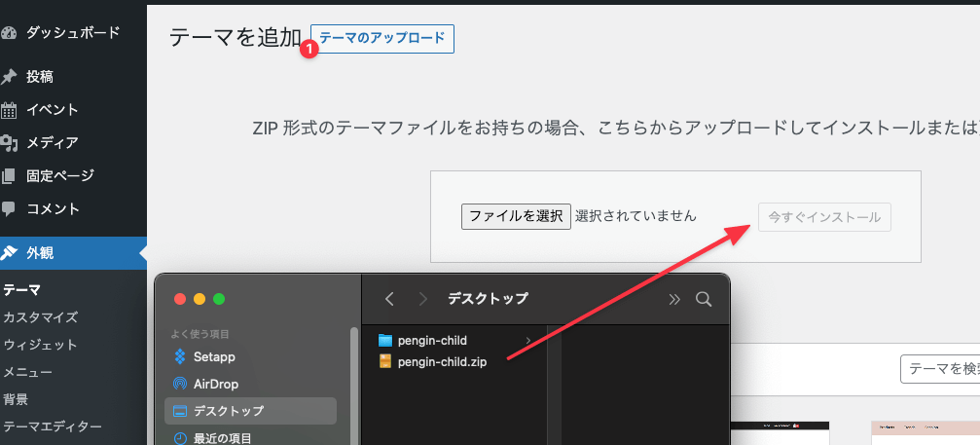Click the 今すぐインストール button

[824, 217]
